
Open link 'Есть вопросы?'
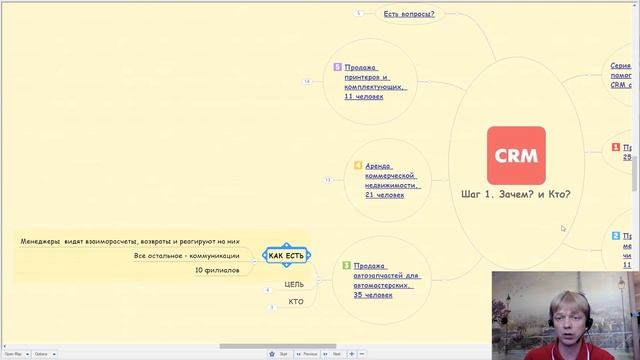(x=409, y=14)
